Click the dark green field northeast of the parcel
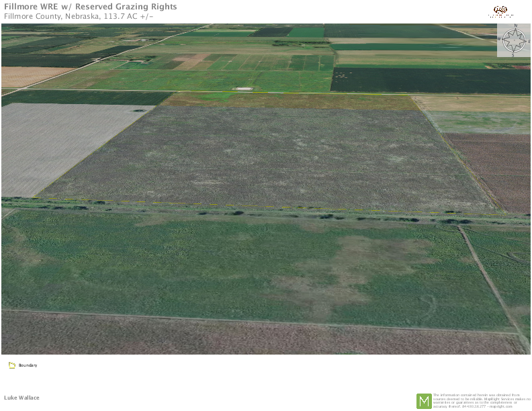Viewport: 532px width, 411px height. pos(430,80)
